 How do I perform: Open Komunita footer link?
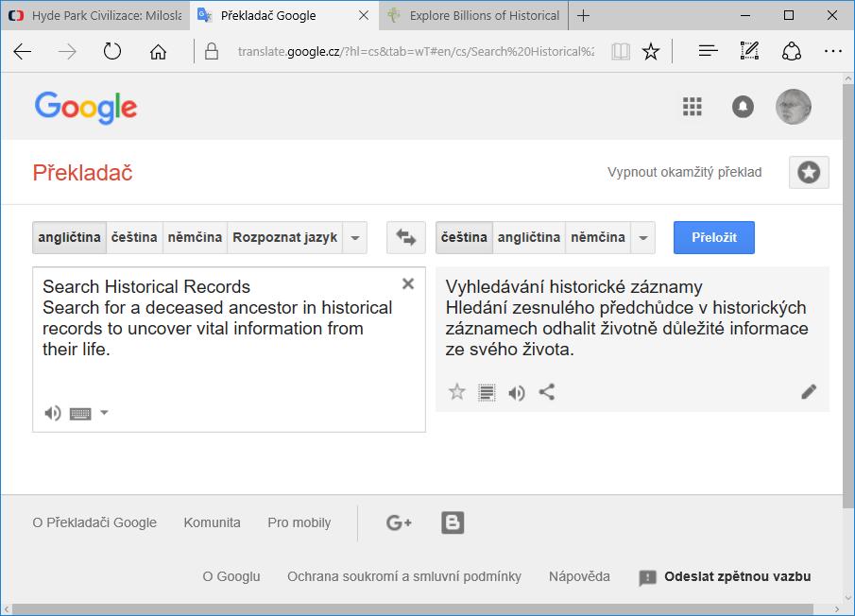point(213,522)
